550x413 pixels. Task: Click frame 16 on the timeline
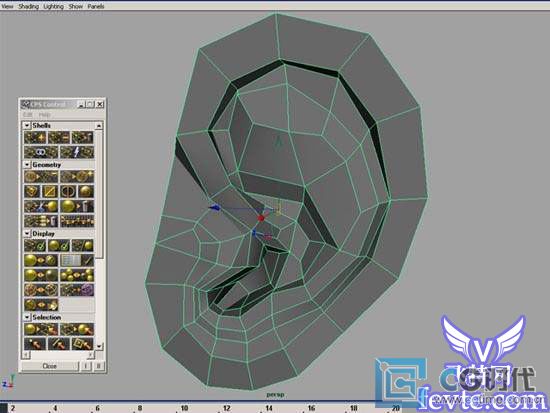pyautogui.click(x=311, y=408)
